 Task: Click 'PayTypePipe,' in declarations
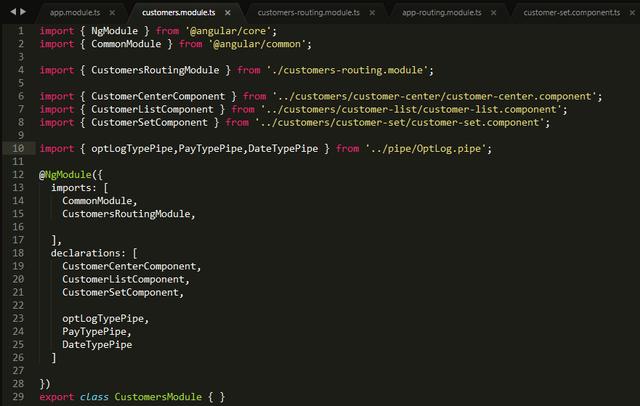tap(97, 331)
